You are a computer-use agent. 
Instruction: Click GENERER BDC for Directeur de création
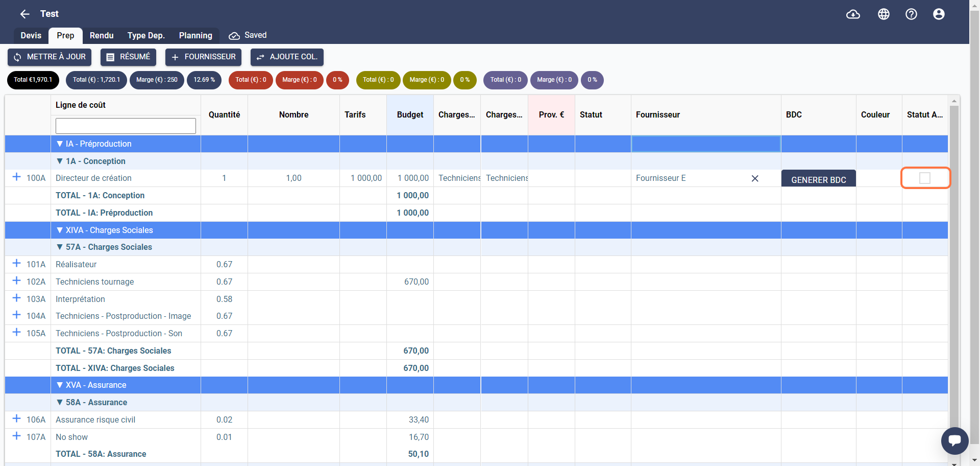[819, 179]
